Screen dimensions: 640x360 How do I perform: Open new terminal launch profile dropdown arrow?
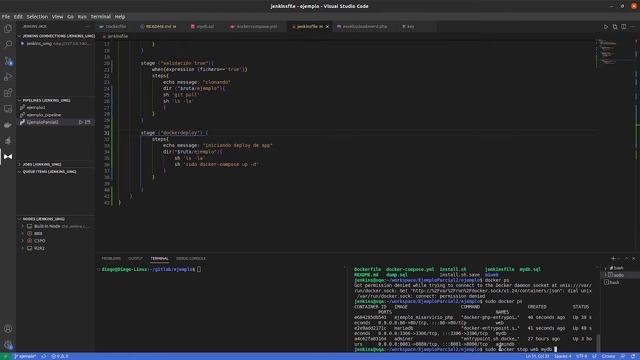619,258
